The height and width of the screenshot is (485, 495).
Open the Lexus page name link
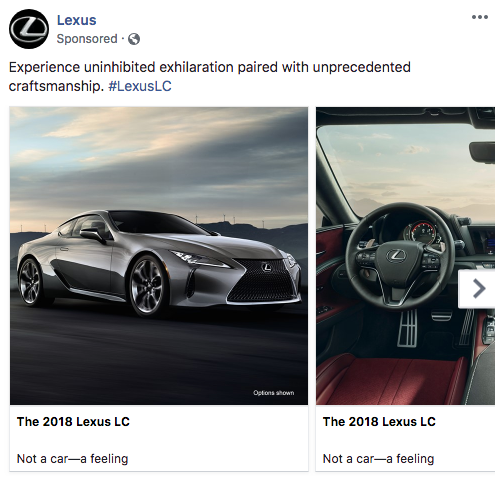(76, 20)
